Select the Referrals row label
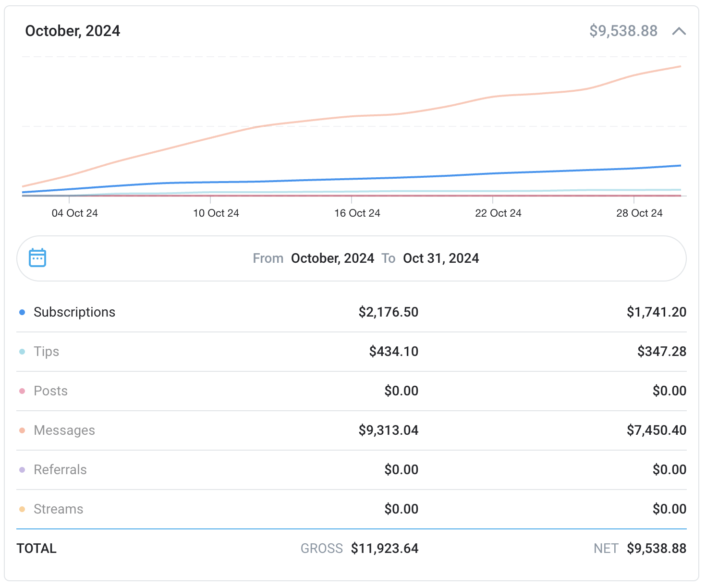The width and height of the screenshot is (706, 588). tap(60, 470)
